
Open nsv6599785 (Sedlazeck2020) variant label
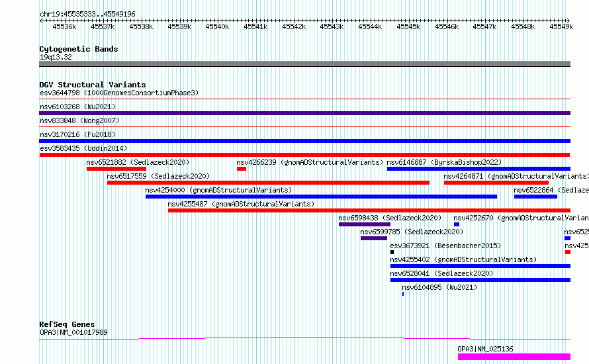412,232
